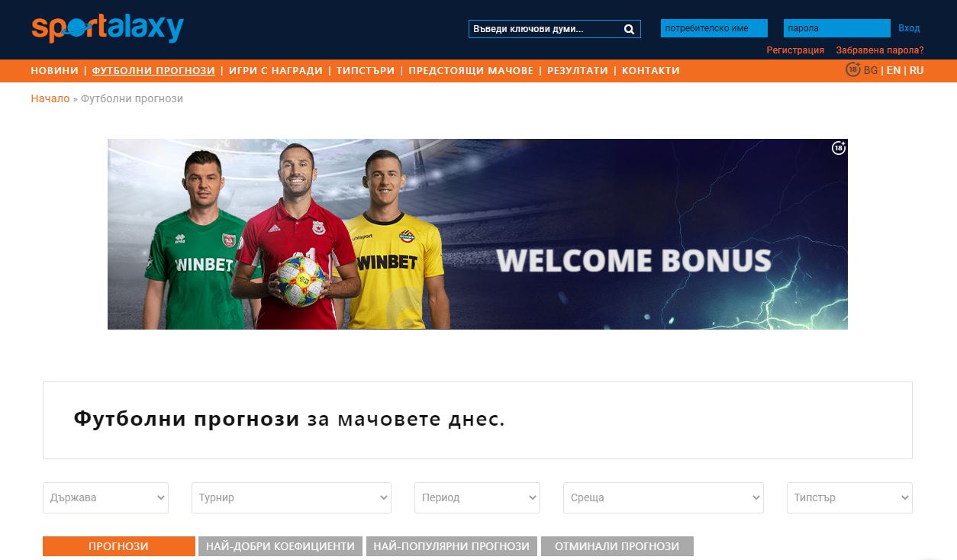Image resolution: width=957 pixels, height=560 pixels.
Task: Switch to НАЙ-ДОБРИ КОЕФИЦИЕНТИ tab
Action: (x=280, y=546)
